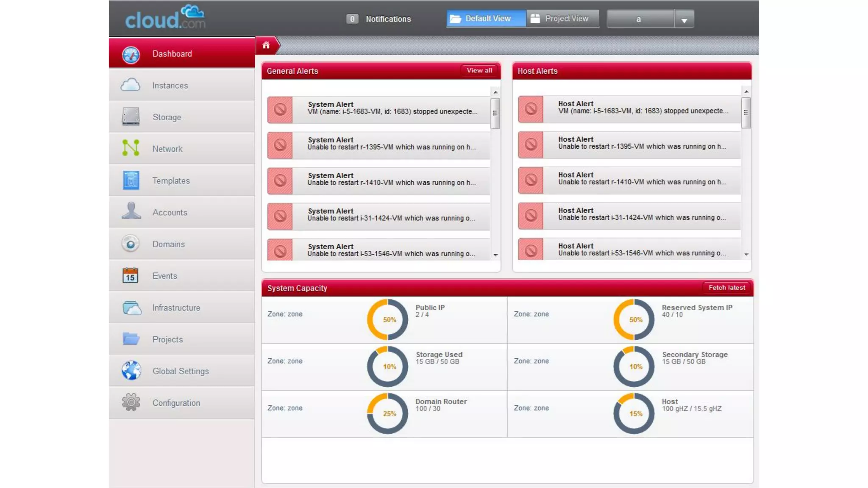
Task: Click View all in General Alerts
Action: (479, 71)
